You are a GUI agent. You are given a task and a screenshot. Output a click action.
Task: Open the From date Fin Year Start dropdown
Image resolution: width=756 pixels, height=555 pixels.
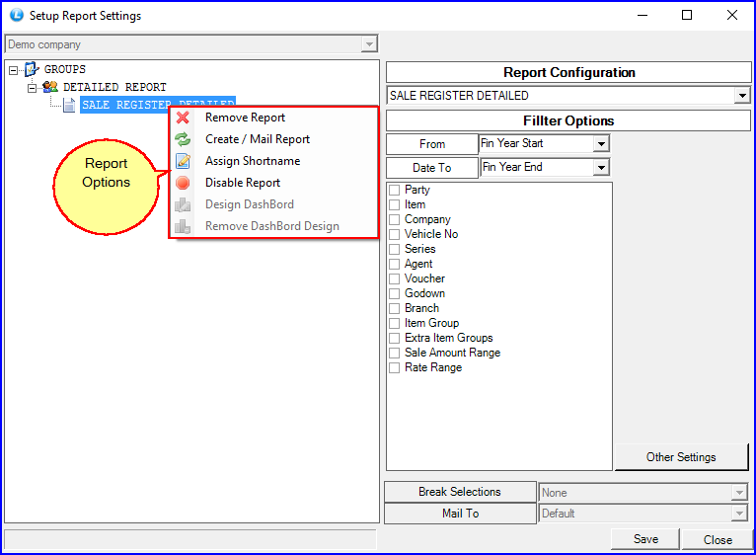pyautogui.click(x=601, y=144)
